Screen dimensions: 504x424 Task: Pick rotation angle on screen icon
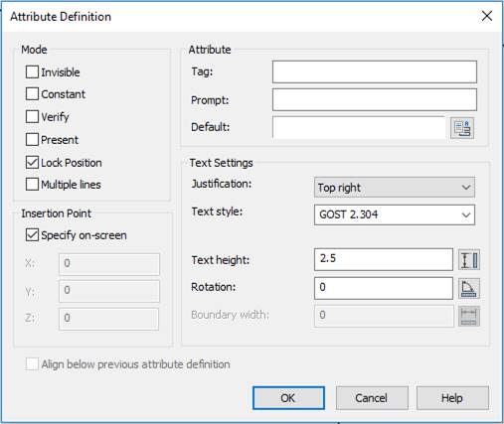469,288
